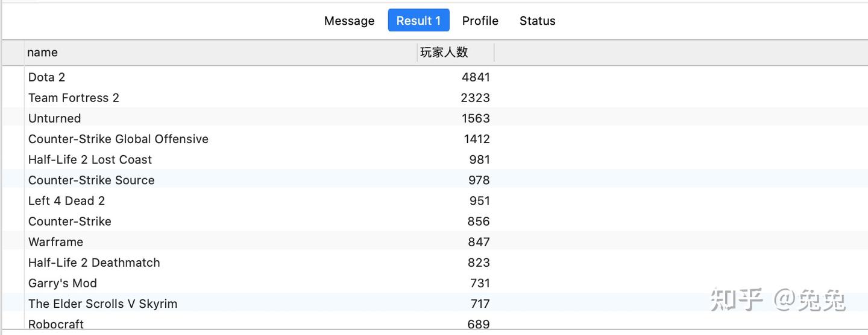
Task: Click the name column header
Action: [x=42, y=53]
